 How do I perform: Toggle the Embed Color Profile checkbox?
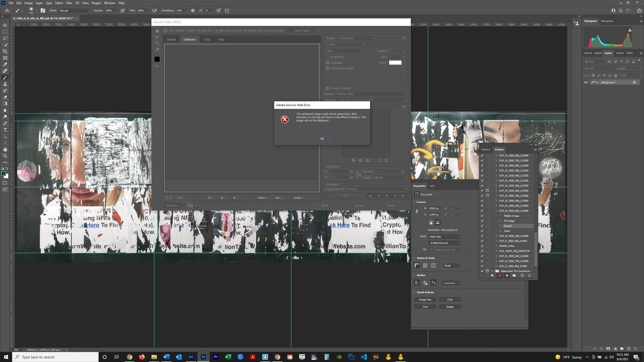coord(328,68)
